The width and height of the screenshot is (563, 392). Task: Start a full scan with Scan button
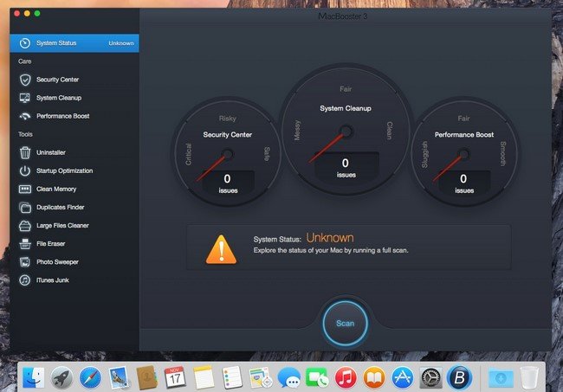(x=345, y=323)
